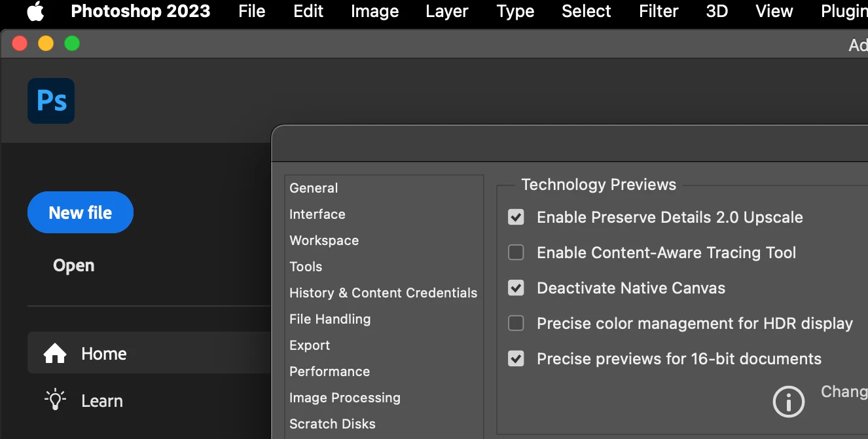Select Export preferences category
868x439 pixels.
tap(310, 345)
